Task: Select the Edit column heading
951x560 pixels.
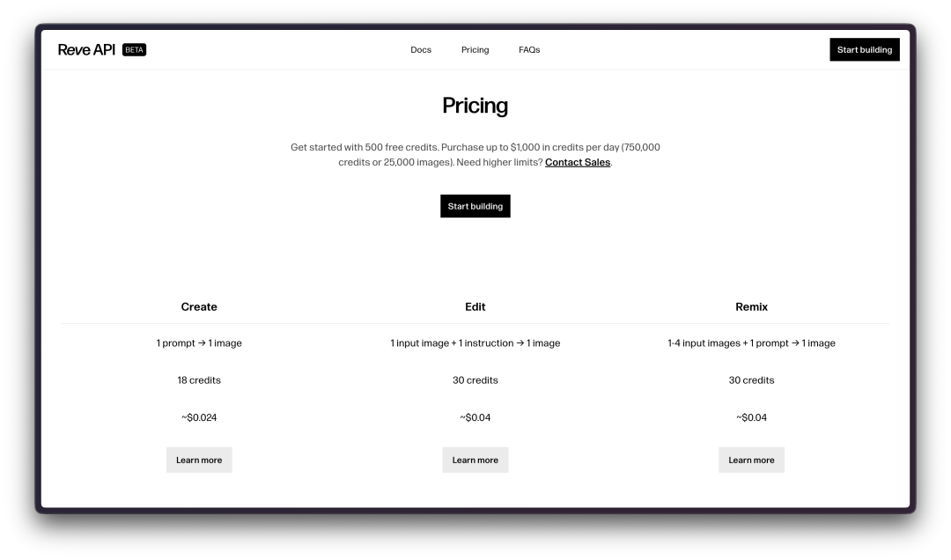Action: (475, 307)
